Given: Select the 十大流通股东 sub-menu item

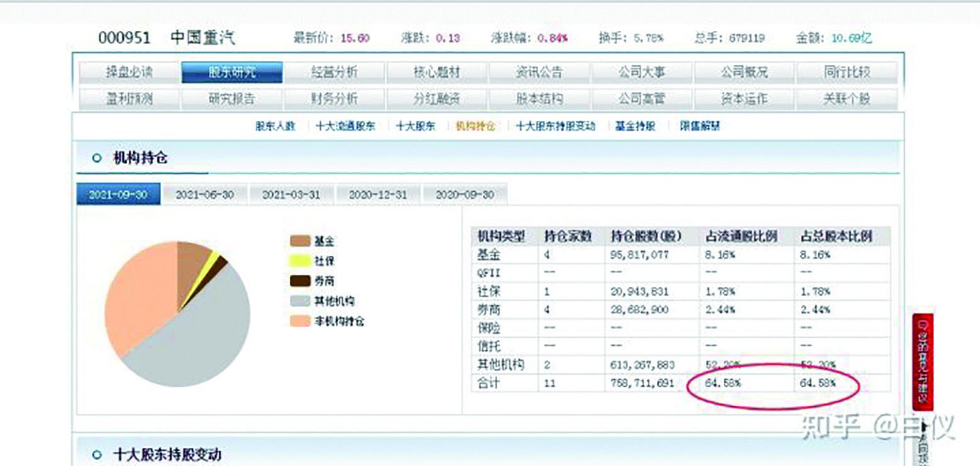Looking at the screenshot, I should point(346,126).
